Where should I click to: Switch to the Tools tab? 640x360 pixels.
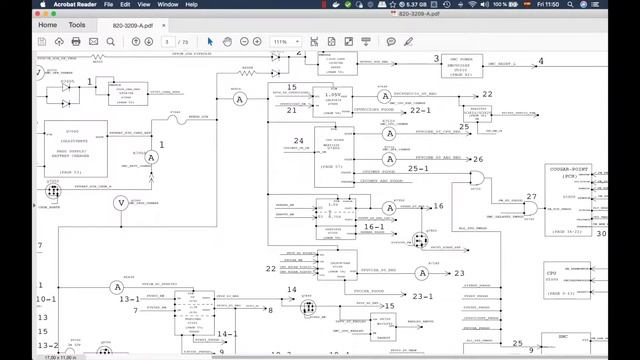(77, 25)
